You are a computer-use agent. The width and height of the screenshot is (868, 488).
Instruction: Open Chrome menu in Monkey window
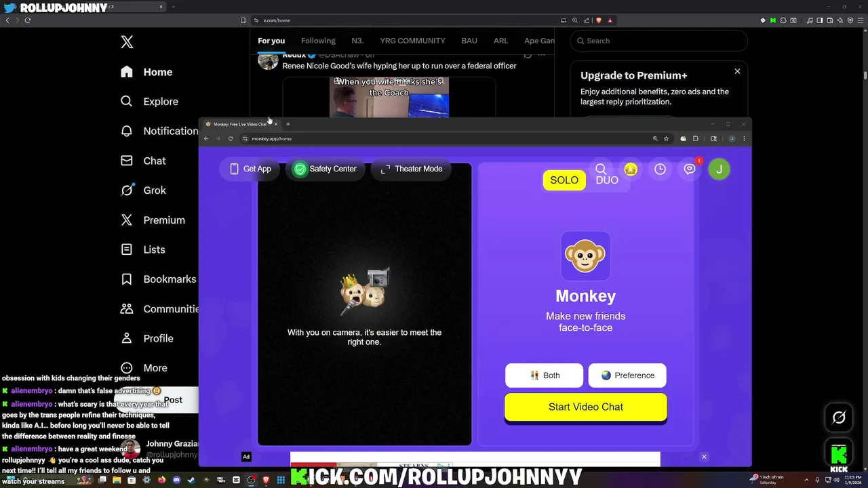click(x=744, y=138)
